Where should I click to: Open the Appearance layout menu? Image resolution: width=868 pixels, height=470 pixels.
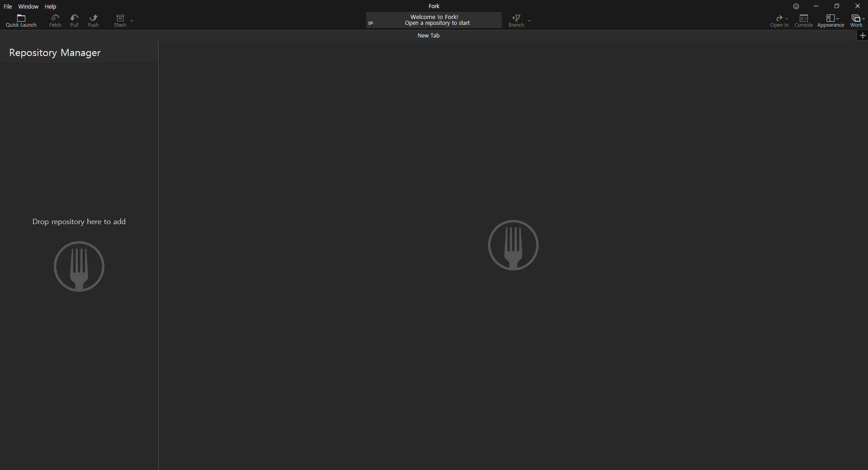tap(830, 20)
